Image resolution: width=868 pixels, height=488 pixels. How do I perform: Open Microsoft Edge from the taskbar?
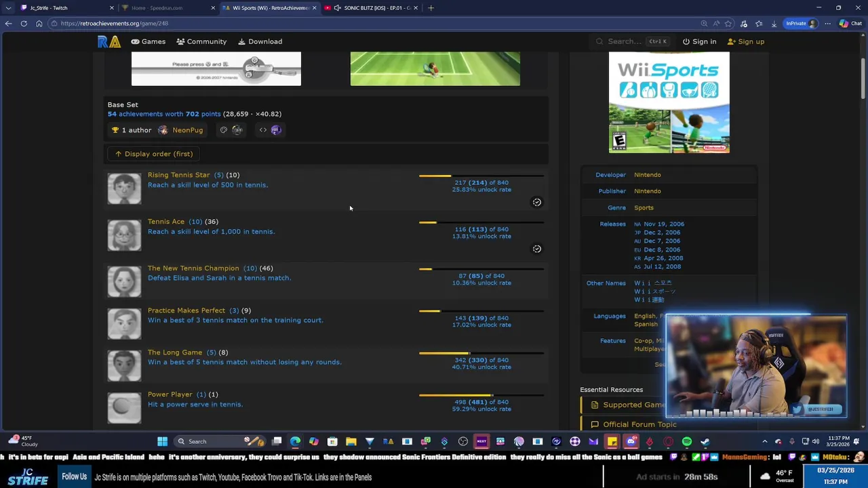point(295,442)
